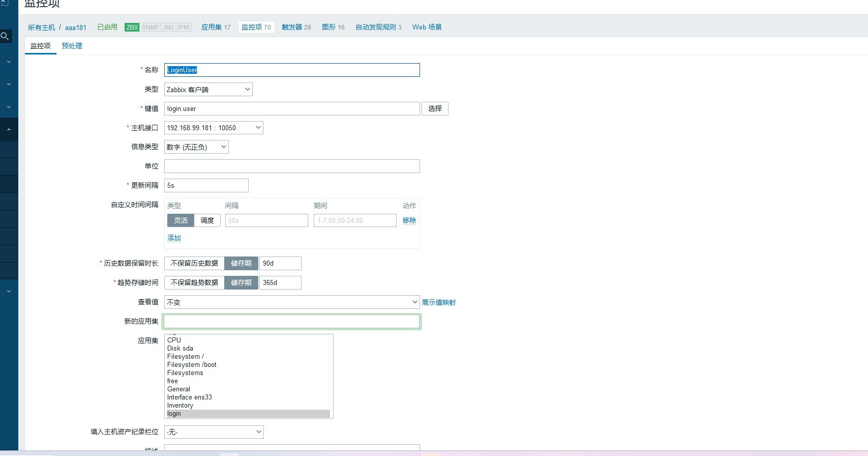Image resolution: width=868 pixels, height=456 pixels.
Task: Click the 展示值映射 link
Action: click(x=438, y=302)
